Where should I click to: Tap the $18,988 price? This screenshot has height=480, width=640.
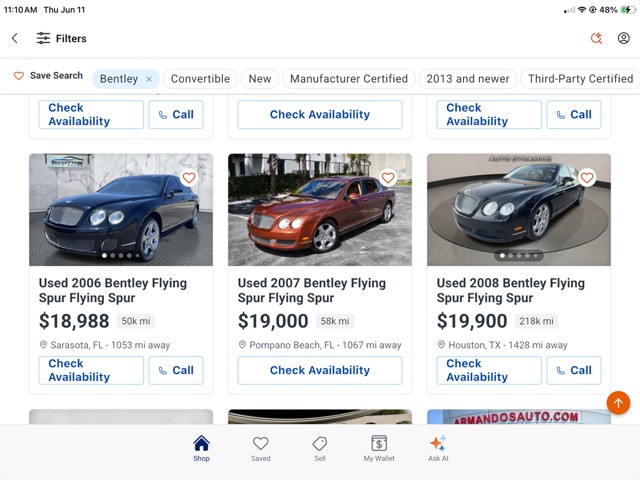(74, 321)
